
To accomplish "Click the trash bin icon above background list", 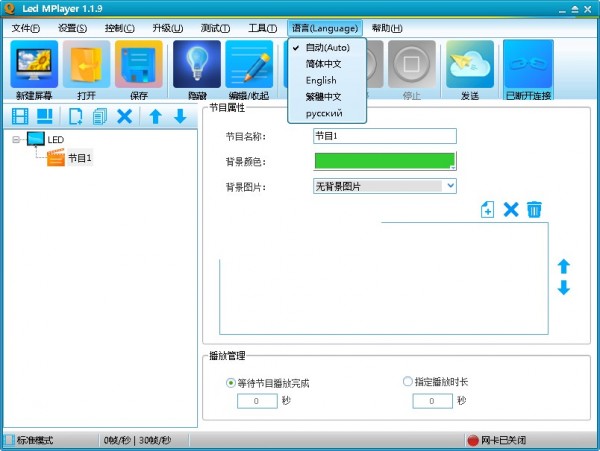I will click(534, 209).
